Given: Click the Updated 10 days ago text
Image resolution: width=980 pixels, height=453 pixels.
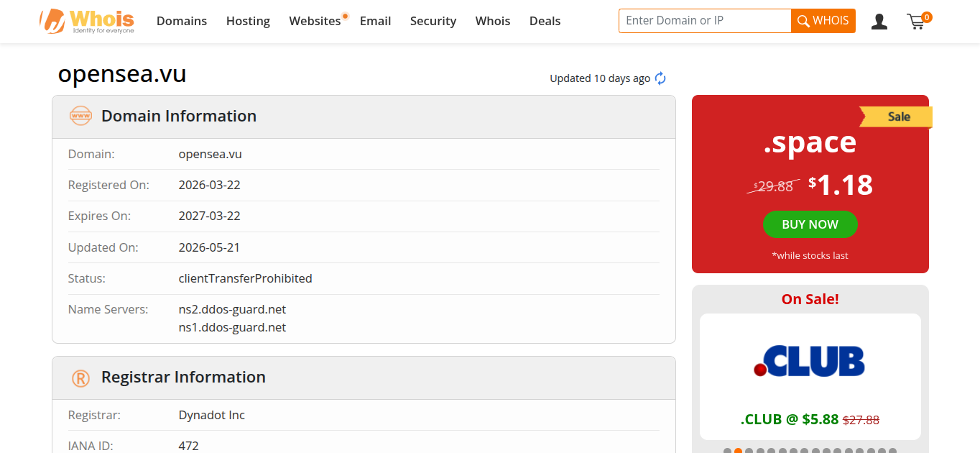Looking at the screenshot, I should point(600,78).
